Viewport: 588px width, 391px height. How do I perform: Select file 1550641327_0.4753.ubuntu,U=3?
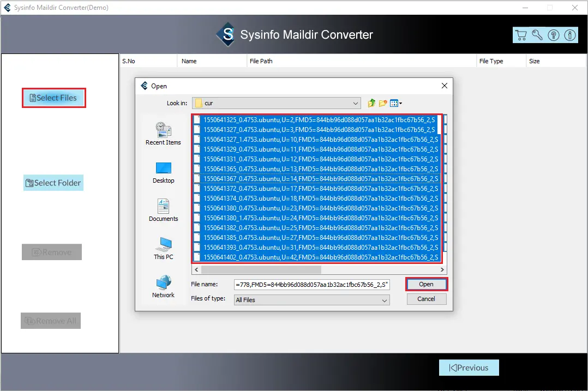315,130
